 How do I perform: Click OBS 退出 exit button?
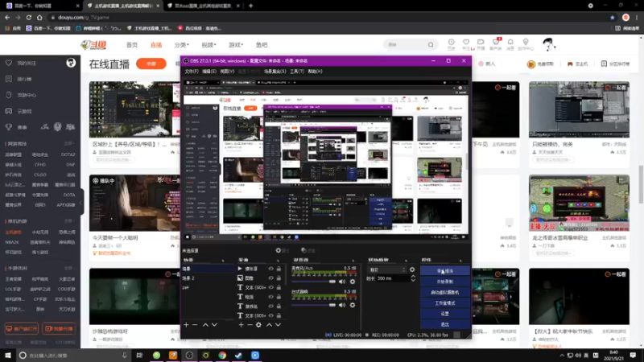click(x=445, y=324)
